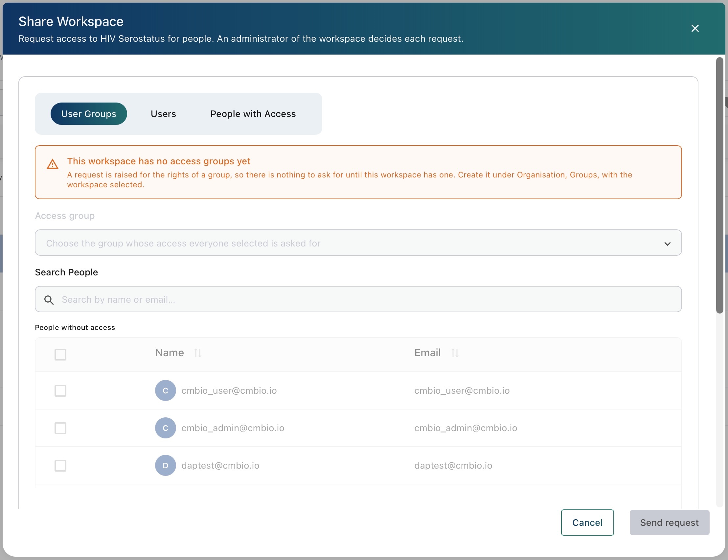Click the 'People without access' label
This screenshot has height=560, width=728.
75,327
